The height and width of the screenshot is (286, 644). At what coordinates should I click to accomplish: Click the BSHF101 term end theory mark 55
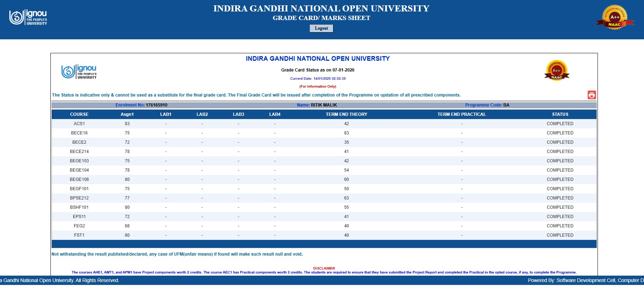347,207
